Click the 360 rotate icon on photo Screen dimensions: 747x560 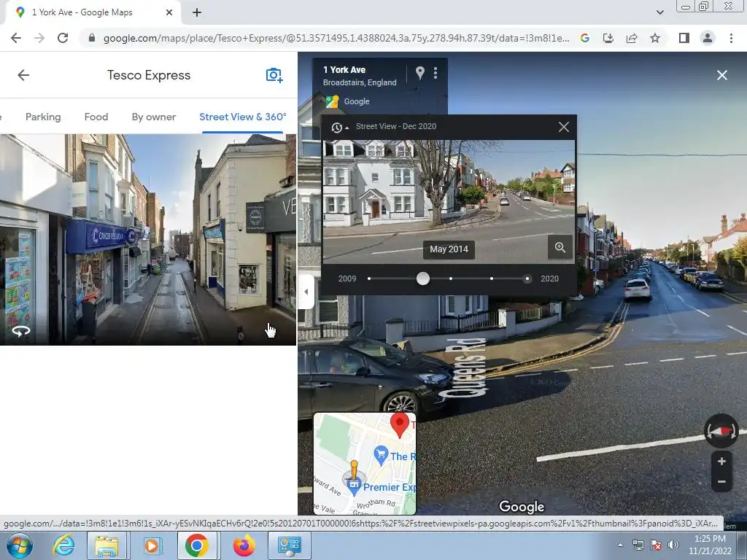point(21,331)
